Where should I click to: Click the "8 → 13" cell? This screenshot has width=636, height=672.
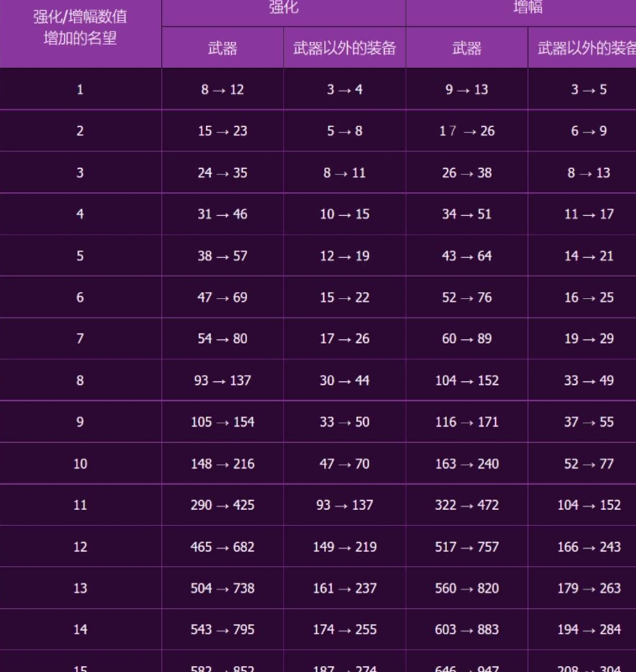coord(582,172)
